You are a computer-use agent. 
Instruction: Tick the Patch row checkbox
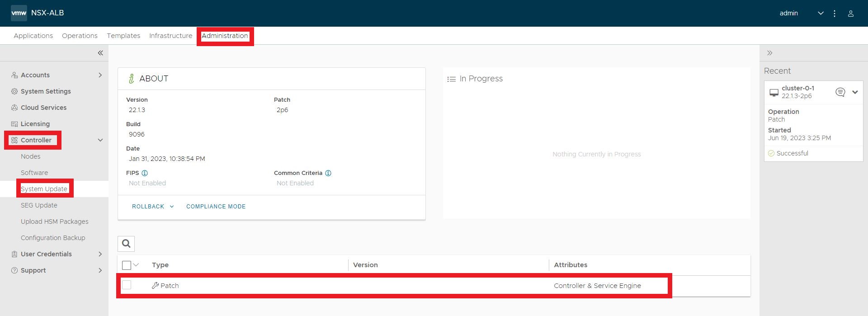127,285
